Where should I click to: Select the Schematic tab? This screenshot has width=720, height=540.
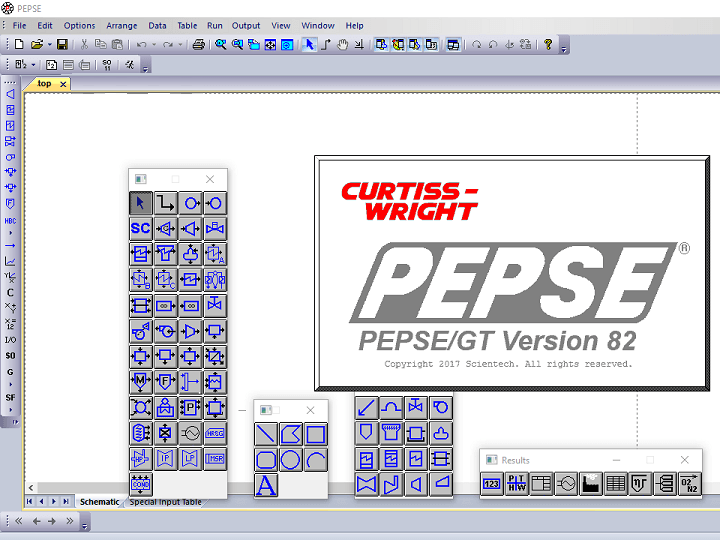[x=99, y=502]
